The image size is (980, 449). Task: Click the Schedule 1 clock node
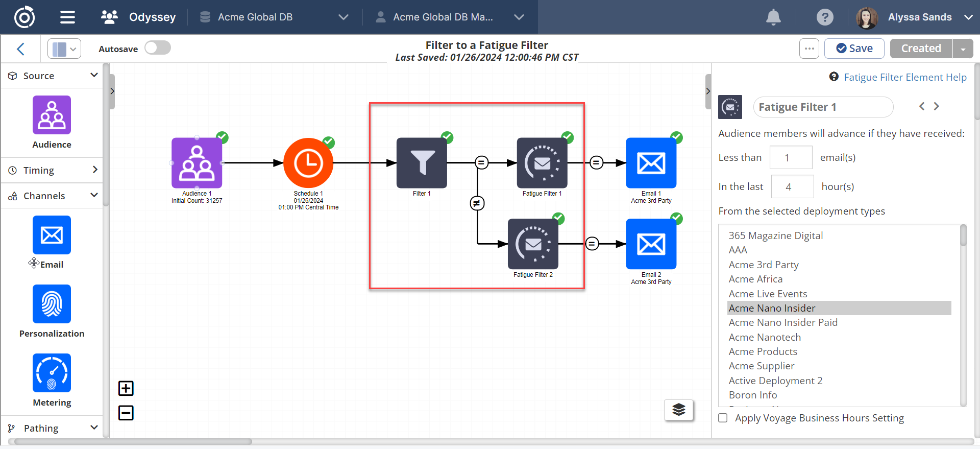pyautogui.click(x=308, y=163)
